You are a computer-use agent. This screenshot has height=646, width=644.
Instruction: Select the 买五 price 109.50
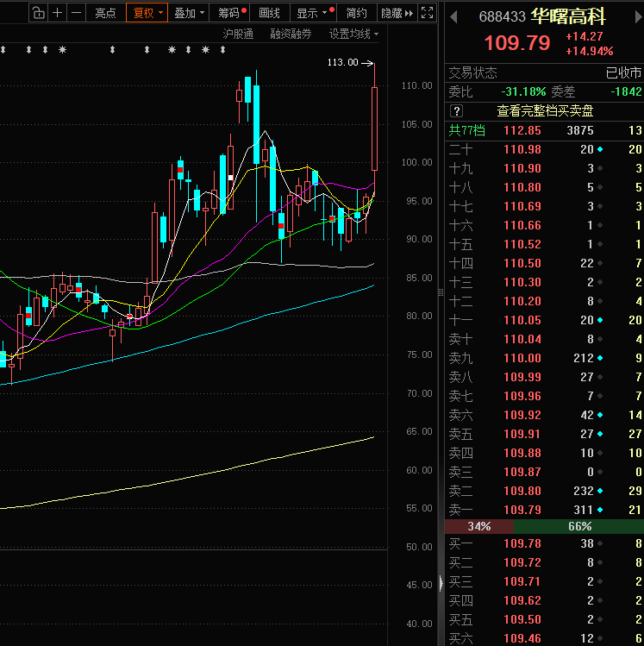522,619
